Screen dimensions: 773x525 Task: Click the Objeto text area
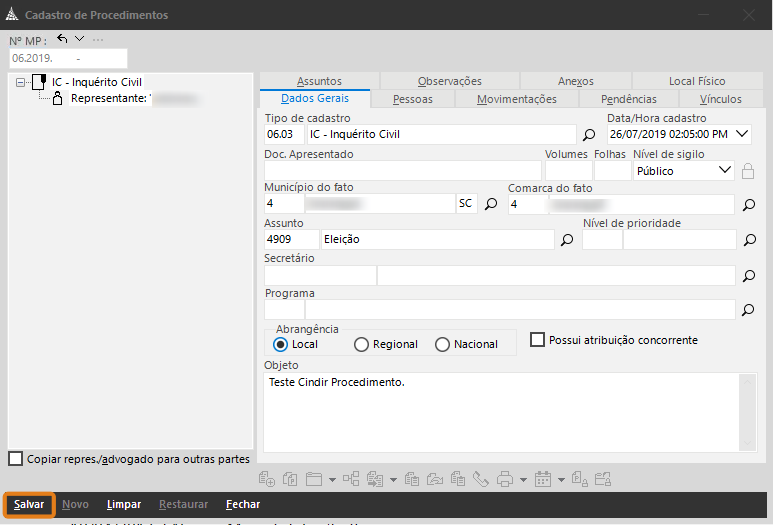coord(502,412)
